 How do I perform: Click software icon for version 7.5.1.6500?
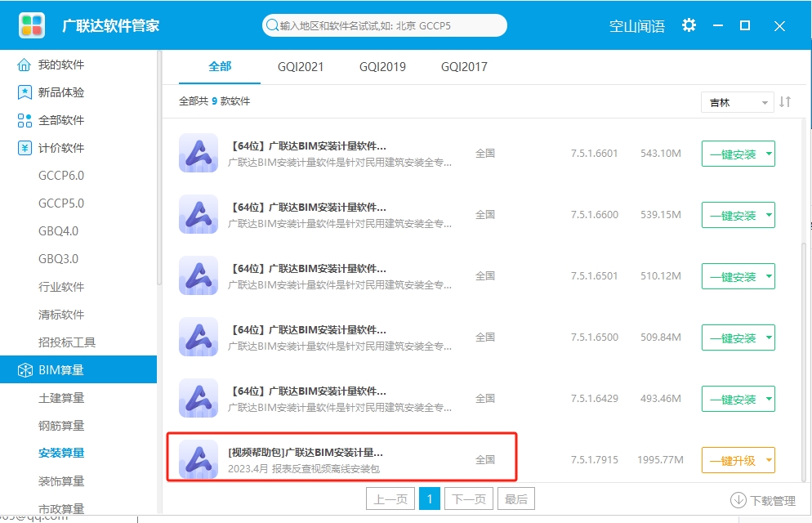(x=199, y=337)
